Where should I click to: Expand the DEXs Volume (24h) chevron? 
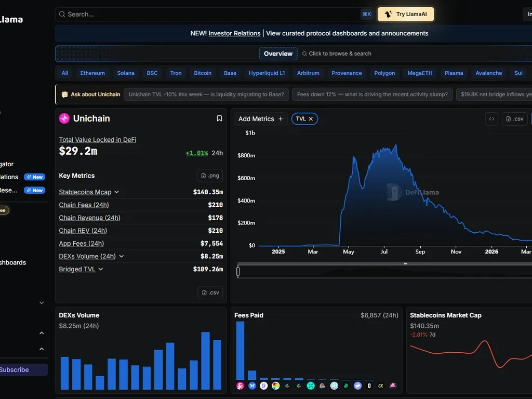[121, 256]
